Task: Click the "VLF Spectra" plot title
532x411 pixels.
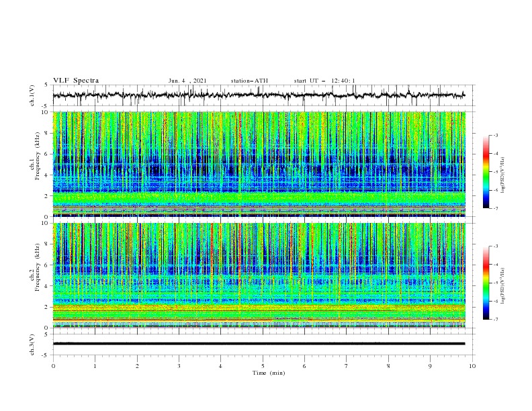Action: (76, 81)
